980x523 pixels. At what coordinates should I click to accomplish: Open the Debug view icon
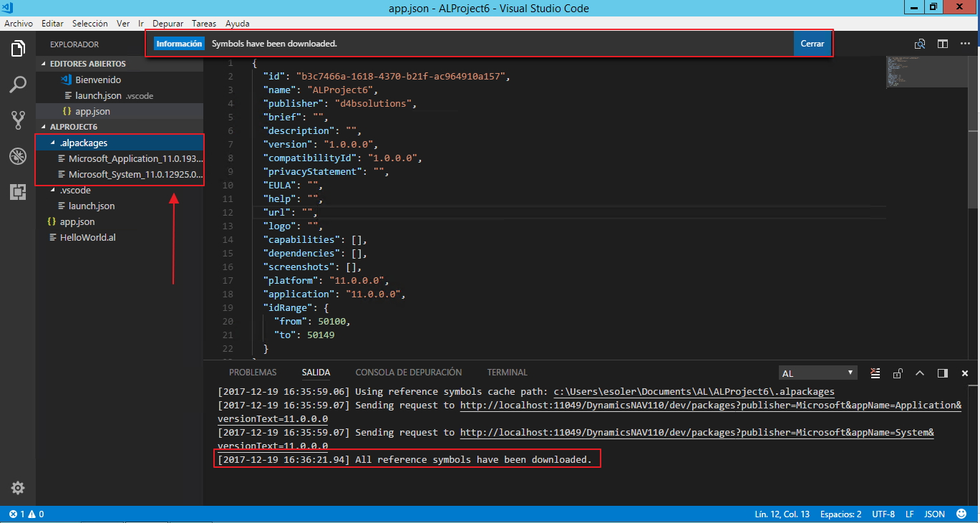coord(18,156)
